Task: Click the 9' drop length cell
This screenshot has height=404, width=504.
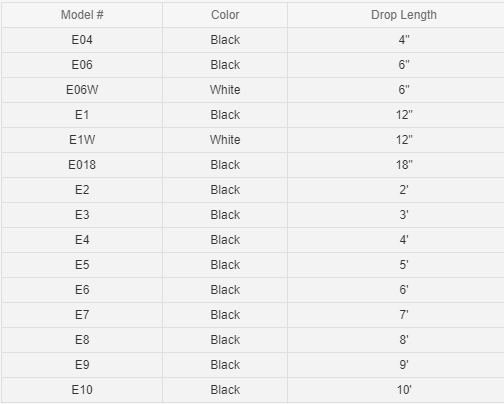Action: point(396,365)
